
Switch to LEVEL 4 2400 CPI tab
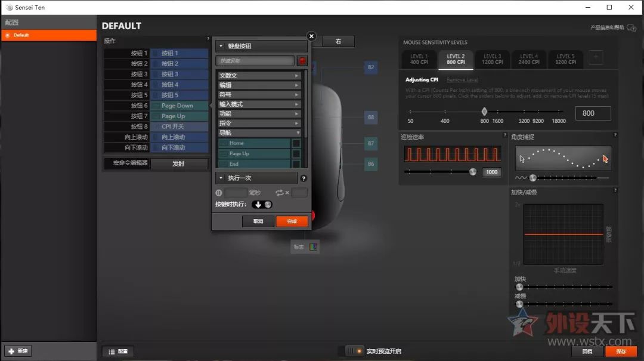[529, 59]
